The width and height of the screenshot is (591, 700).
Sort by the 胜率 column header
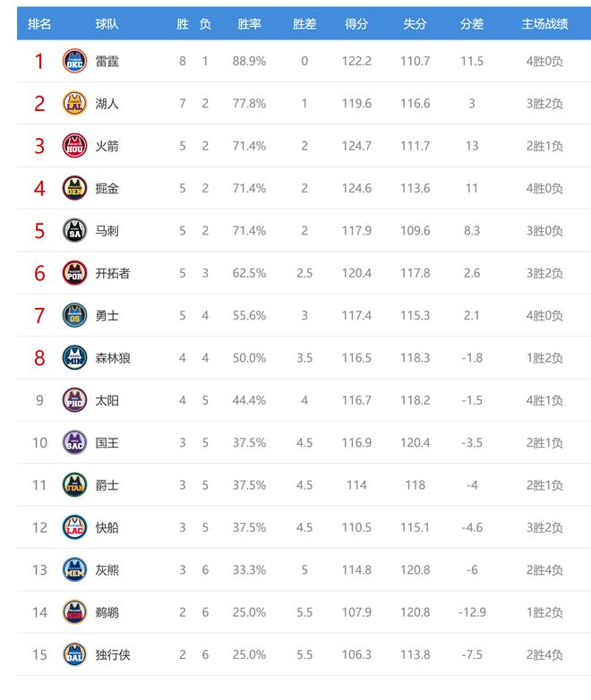click(x=249, y=24)
